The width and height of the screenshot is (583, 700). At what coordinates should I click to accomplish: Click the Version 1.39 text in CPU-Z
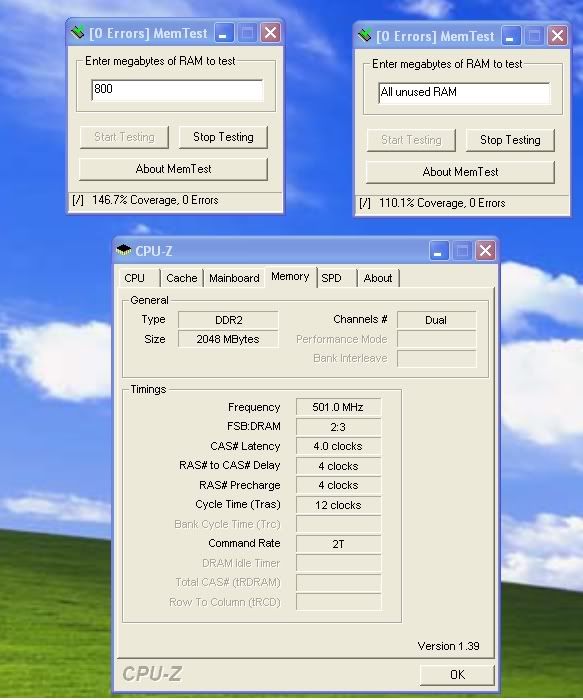(x=448, y=646)
